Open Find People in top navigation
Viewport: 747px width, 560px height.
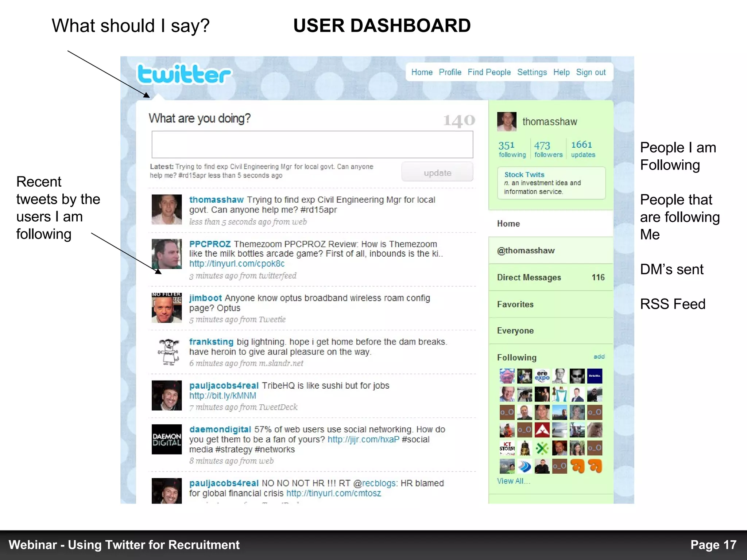pyautogui.click(x=489, y=72)
